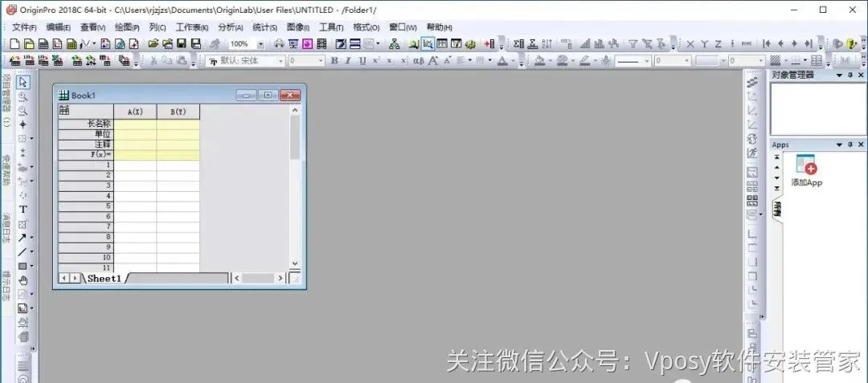Open the 文件(F) menu
This screenshot has width=868, height=383.
[24, 27]
